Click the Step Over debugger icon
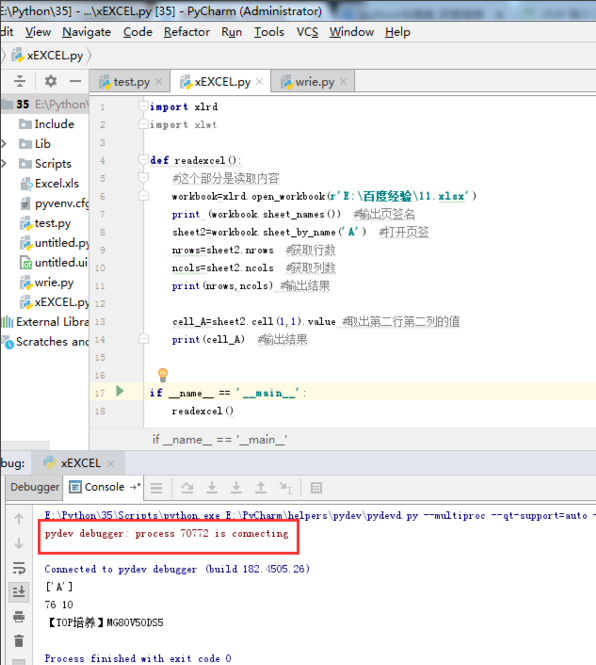Image resolution: width=596 pixels, height=665 pixels. (187, 488)
